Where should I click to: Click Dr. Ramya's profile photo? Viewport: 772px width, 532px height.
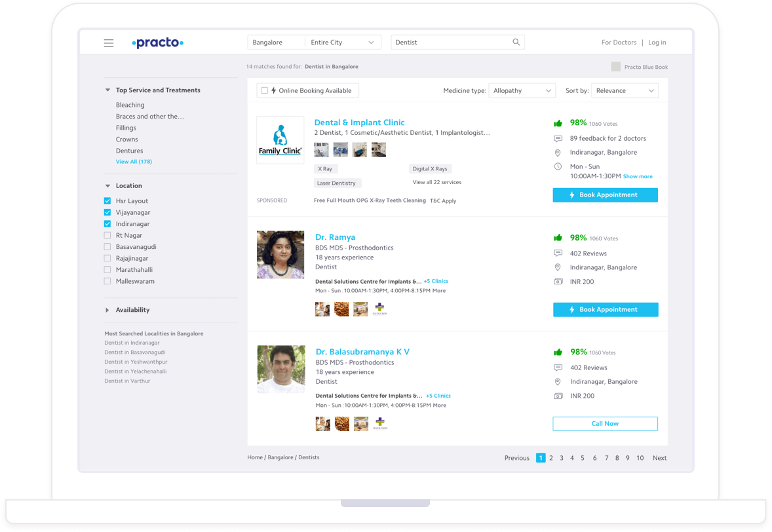pos(280,254)
